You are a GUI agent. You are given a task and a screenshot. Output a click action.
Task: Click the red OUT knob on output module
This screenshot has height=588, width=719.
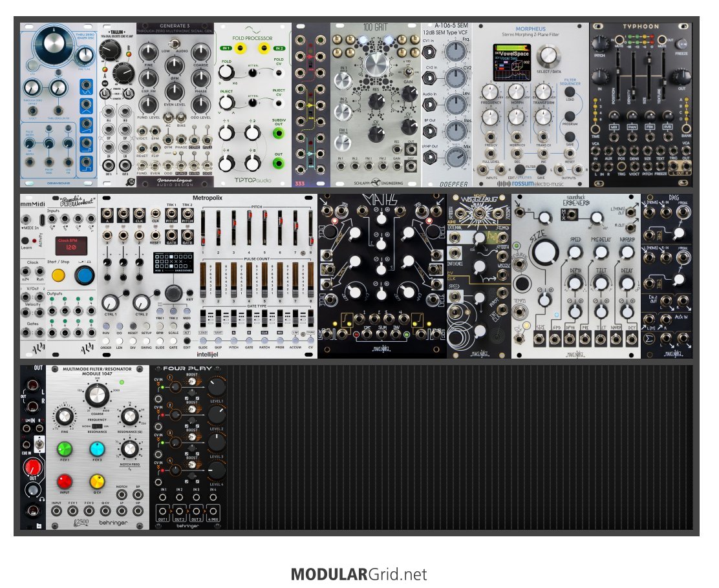32,468
